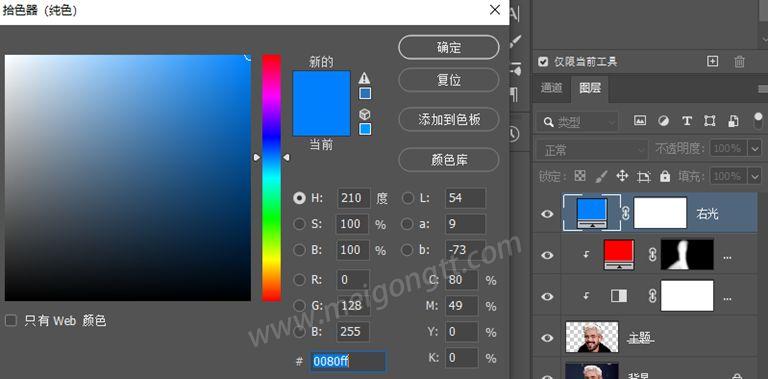Click the 右光 layer name
Screen dimensions: 768x379
(707, 214)
